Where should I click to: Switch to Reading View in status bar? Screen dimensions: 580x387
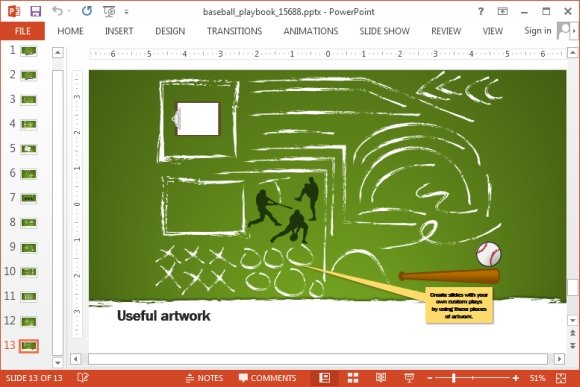point(381,378)
